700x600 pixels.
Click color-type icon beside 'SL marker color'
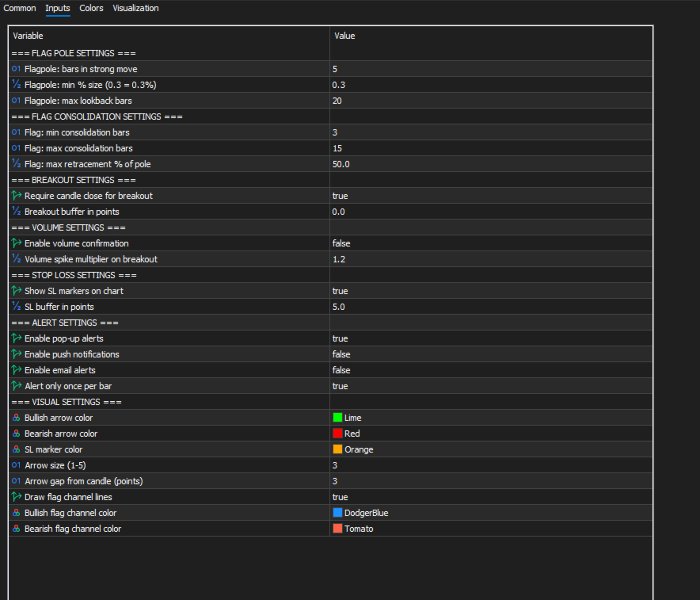point(16,449)
